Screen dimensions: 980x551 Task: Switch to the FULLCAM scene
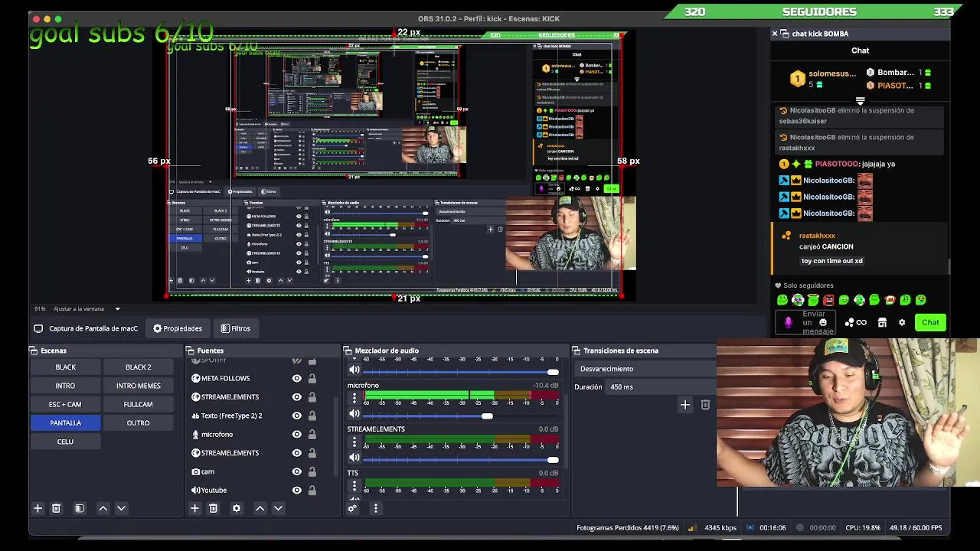138,404
